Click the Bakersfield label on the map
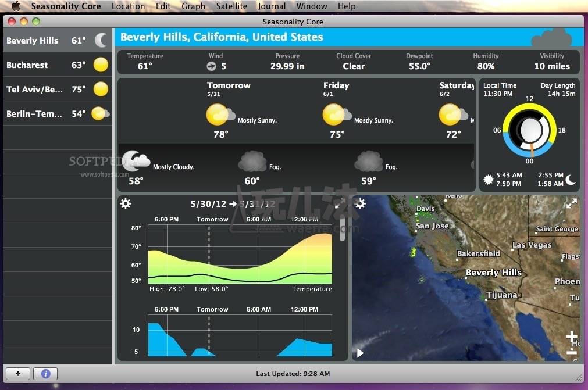The height and width of the screenshot is (390, 588). click(x=479, y=253)
